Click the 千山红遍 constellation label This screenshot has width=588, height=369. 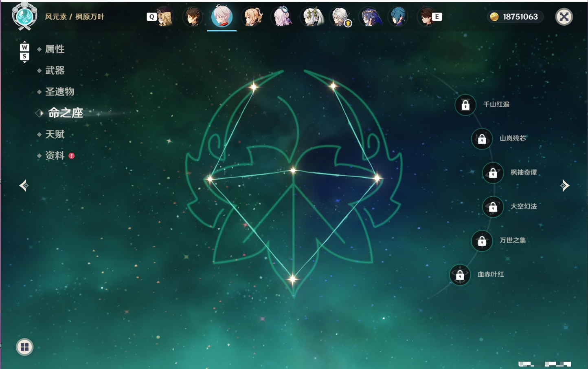pos(496,104)
